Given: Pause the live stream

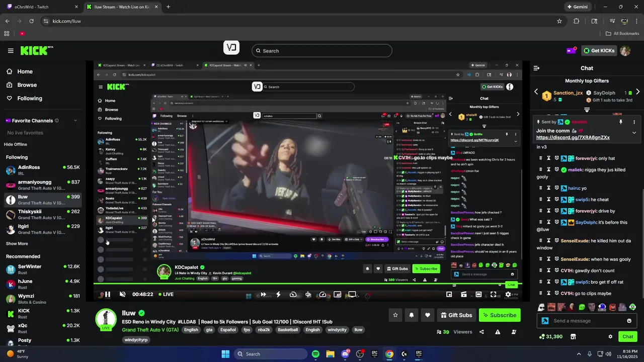Looking at the screenshot, I should [107, 295].
